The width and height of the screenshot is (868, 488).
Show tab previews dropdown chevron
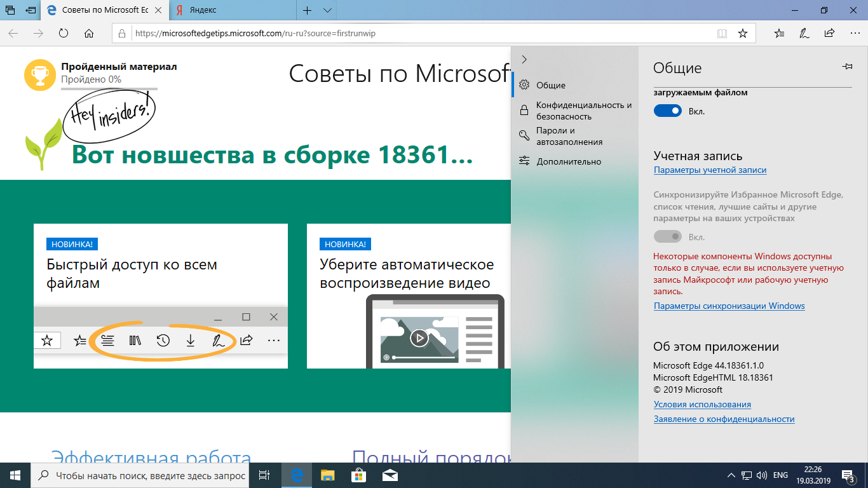(x=327, y=10)
